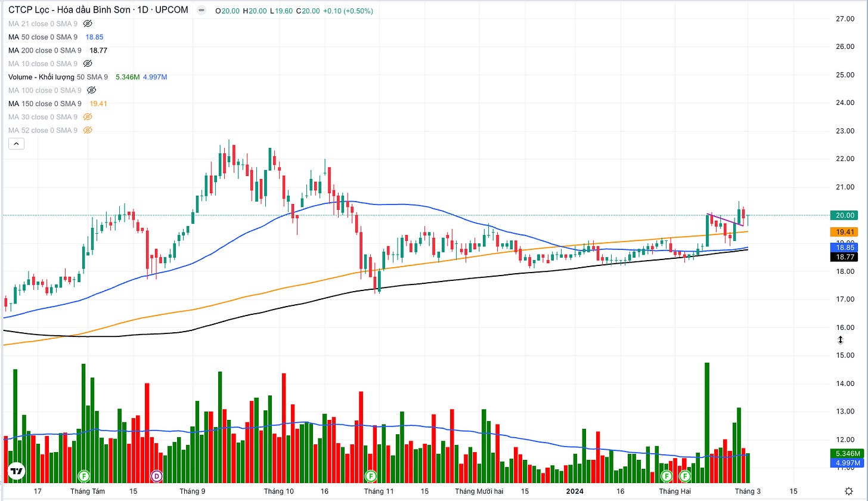The height and width of the screenshot is (501, 868).
Task: Open chart settings gear on time axis
Action: tap(848, 491)
